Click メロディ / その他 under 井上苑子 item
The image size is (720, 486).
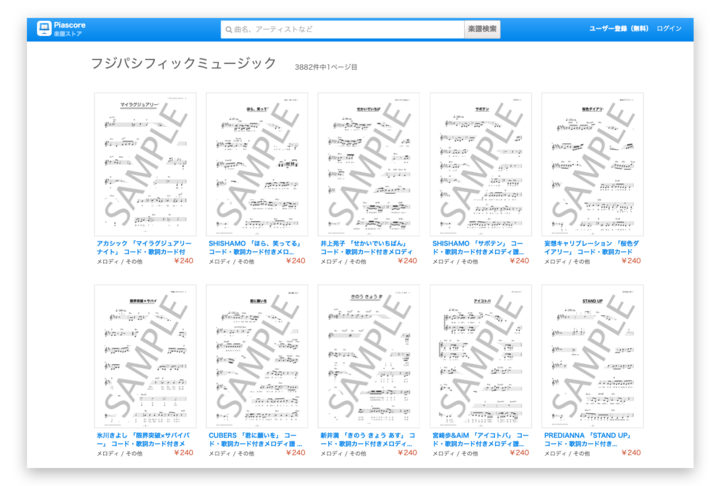[x=343, y=262]
